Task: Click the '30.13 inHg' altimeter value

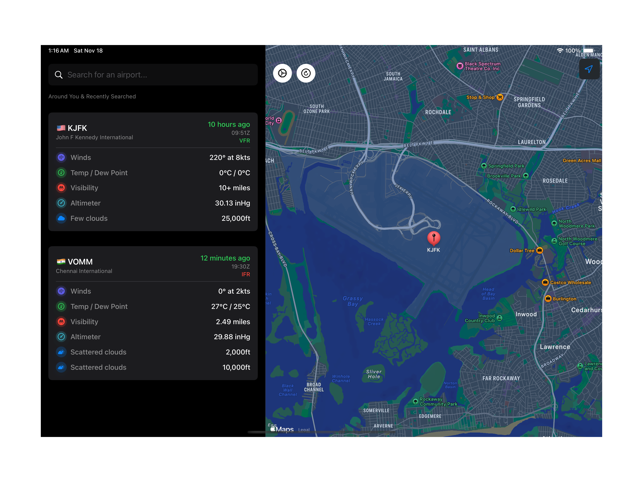Action: [233, 203]
